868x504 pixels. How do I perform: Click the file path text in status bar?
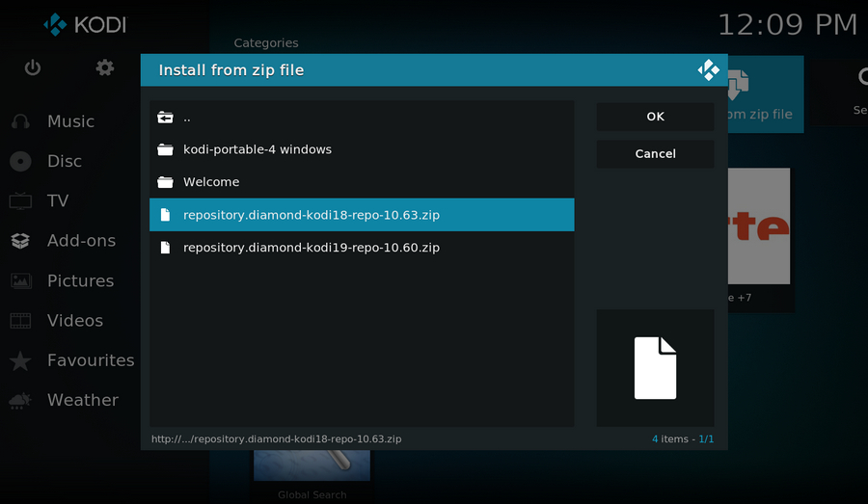276,439
